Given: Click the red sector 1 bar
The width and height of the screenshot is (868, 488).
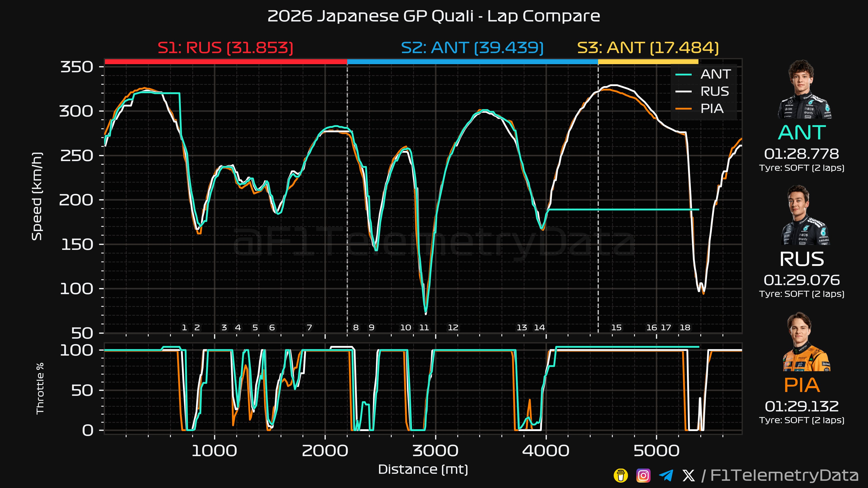Looking at the screenshot, I should 226,62.
